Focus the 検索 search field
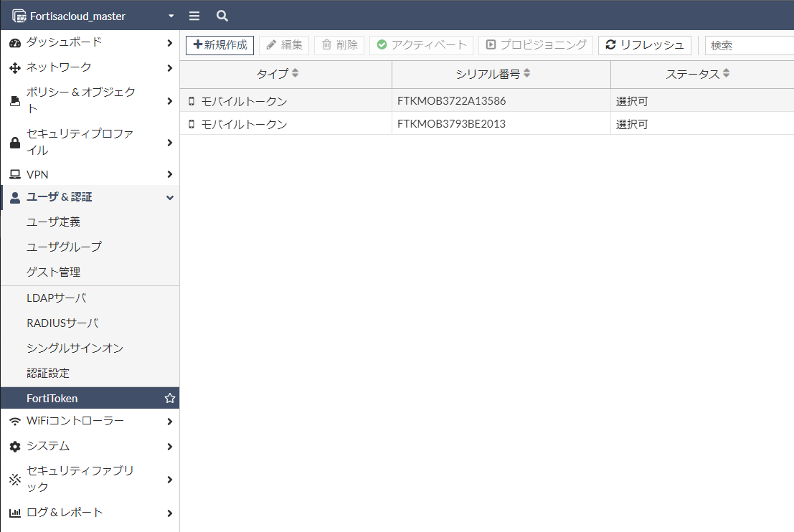 (x=750, y=46)
